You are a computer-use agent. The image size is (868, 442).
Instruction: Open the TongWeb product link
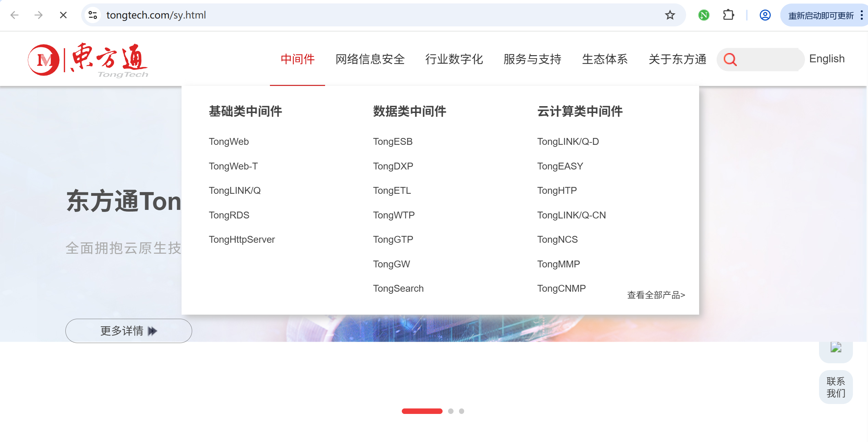point(229,141)
